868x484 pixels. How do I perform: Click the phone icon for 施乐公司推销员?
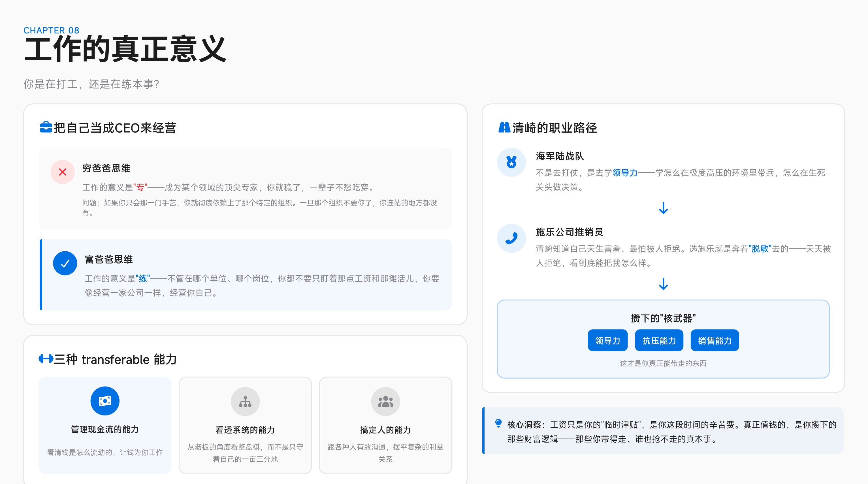pyautogui.click(x=511, y=238)
